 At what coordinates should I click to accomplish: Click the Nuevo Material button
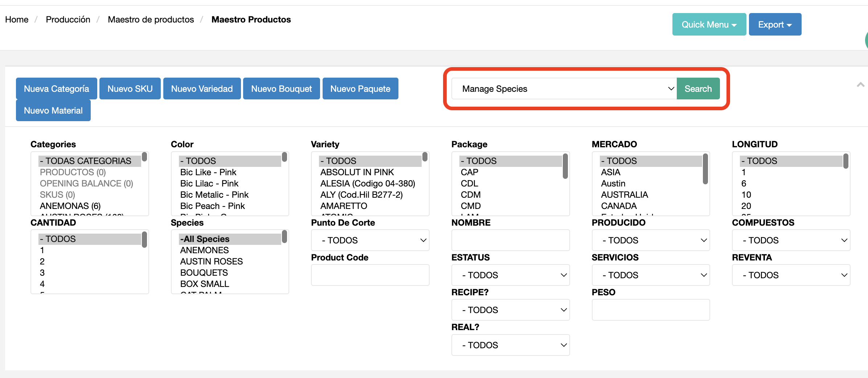tap(53, 110)
